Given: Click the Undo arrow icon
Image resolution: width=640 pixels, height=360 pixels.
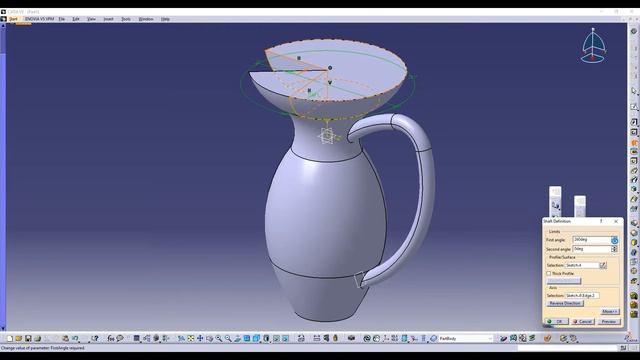Looking at the screenshot, I should pos(76,338).
